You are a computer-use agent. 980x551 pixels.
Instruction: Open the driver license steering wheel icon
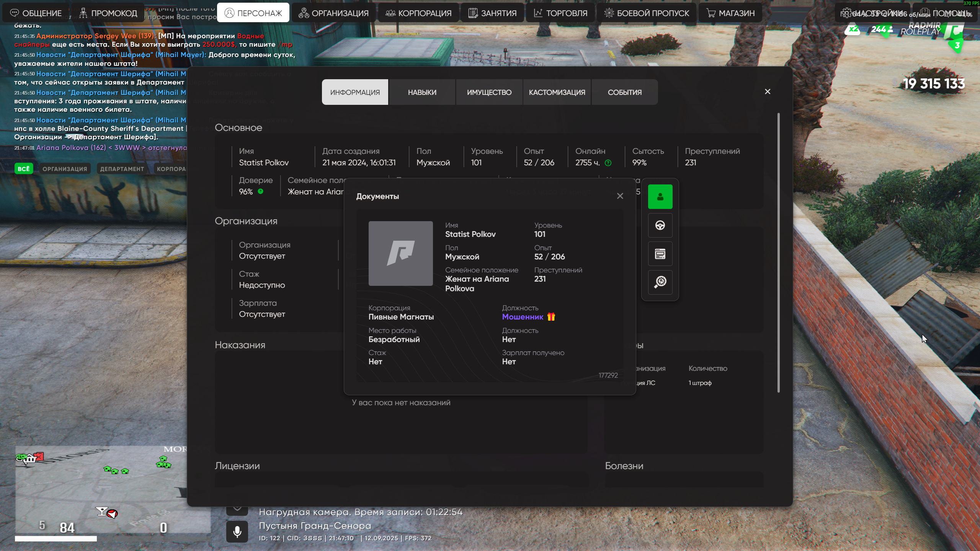[660, 225]
